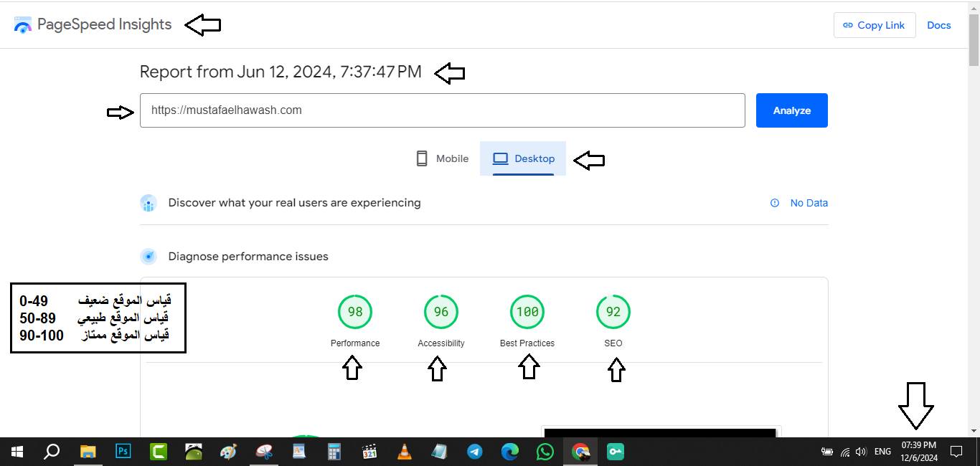980x466 pixels.
Task: Select the Accessibility score circle showing 96
Action: (441, 312)
